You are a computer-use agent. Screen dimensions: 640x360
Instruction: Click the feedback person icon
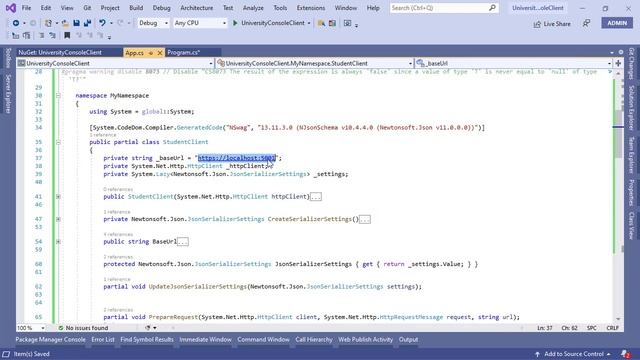pos(586,24)
